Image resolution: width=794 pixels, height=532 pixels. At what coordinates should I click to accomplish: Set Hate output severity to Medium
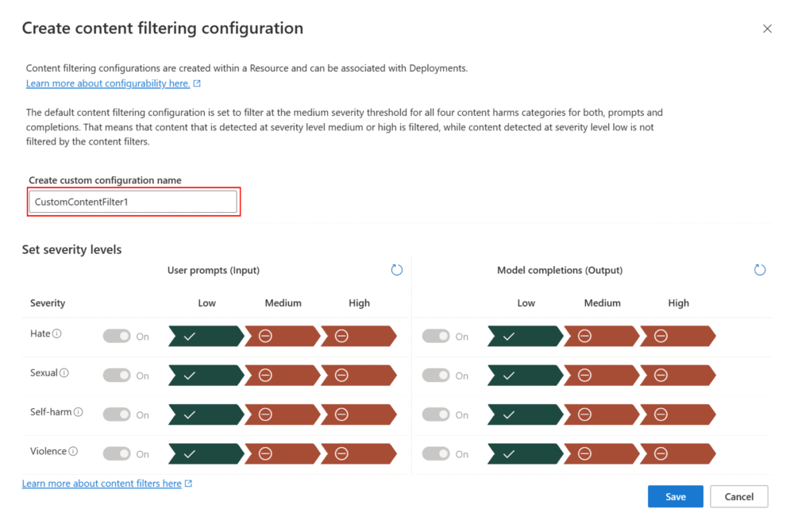coord(602,336)
